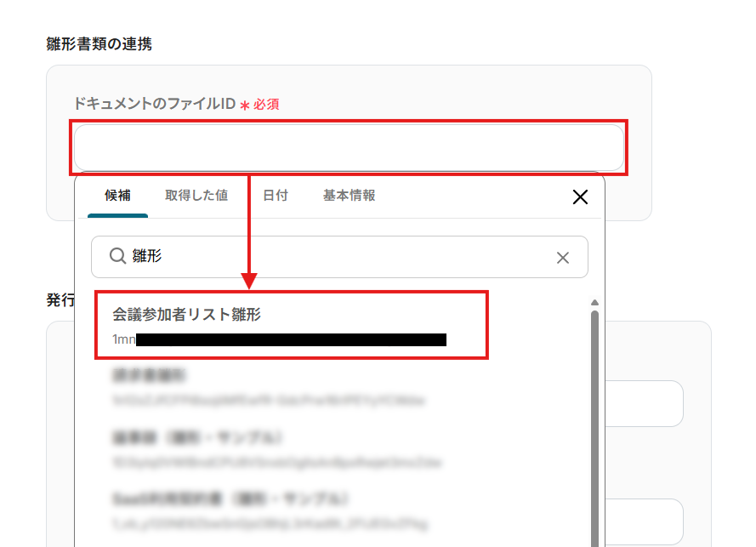The image size is (756, 547).
Task: Select 会議参加者リスト雛形 from the candidates
Action: 292,325
